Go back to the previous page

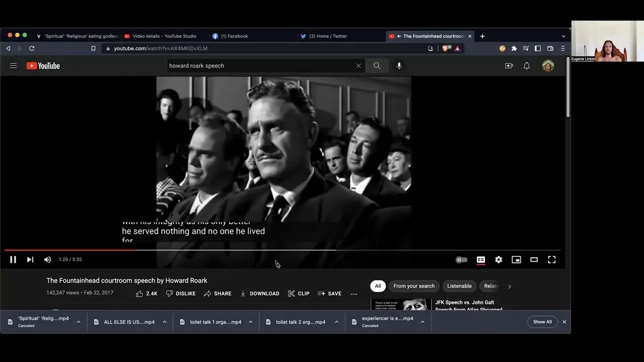8,48
